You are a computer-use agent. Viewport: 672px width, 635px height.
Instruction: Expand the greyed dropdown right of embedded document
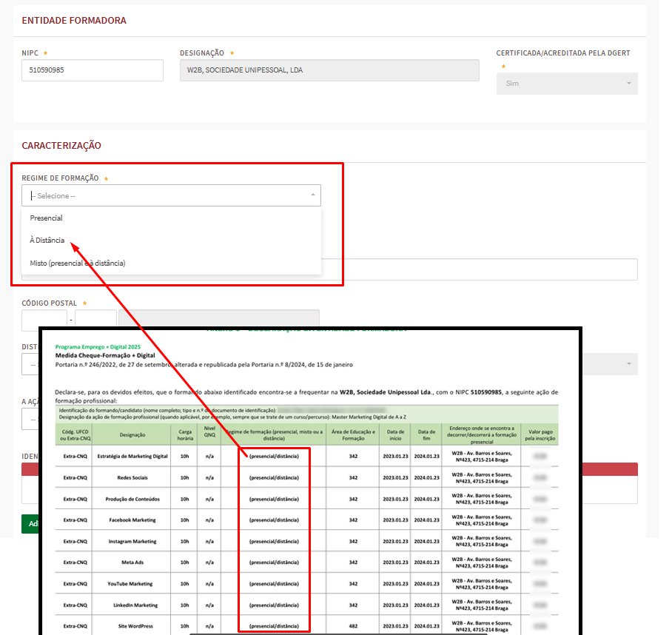[628, 363]
